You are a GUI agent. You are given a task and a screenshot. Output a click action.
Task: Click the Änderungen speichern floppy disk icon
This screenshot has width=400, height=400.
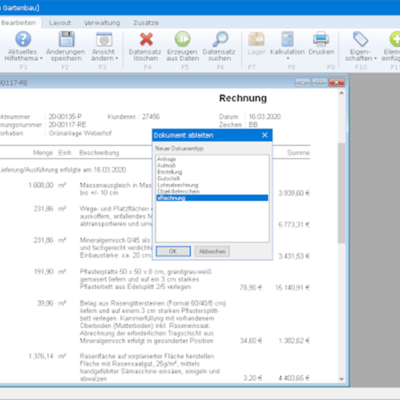66,39
